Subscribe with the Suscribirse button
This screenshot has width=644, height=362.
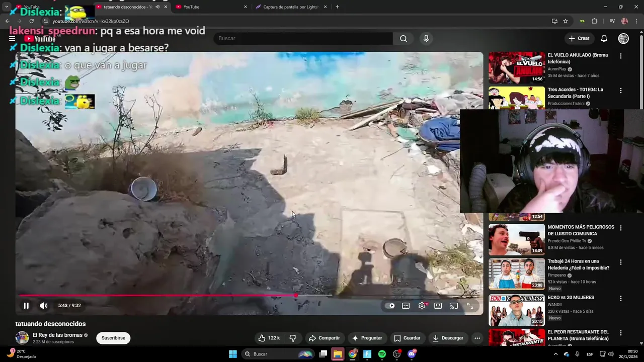[x=113, y=338]
